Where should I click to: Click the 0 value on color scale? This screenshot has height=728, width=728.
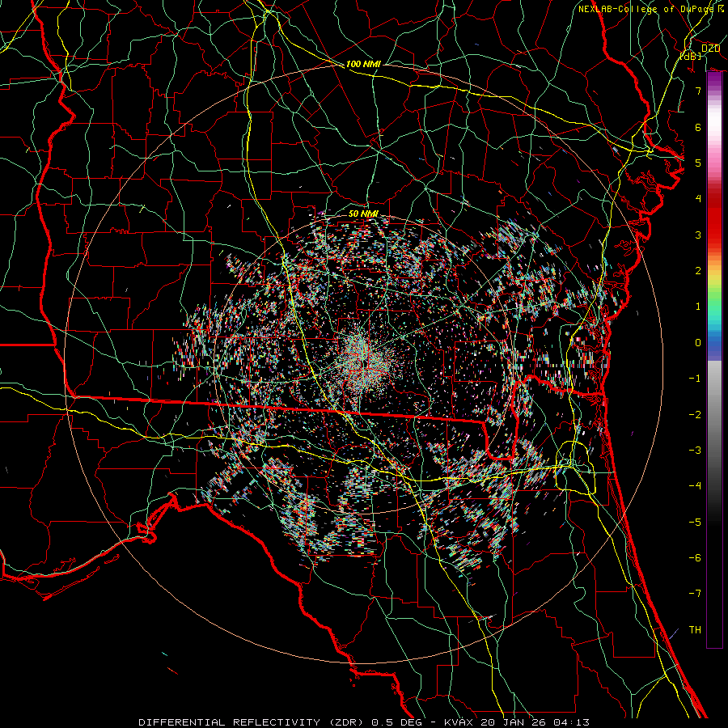coord(698,343)
